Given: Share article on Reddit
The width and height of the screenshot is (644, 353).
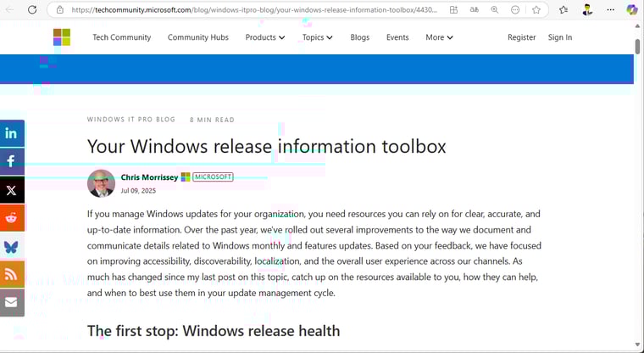Looking at the screenshot, I should pos(12,217).
